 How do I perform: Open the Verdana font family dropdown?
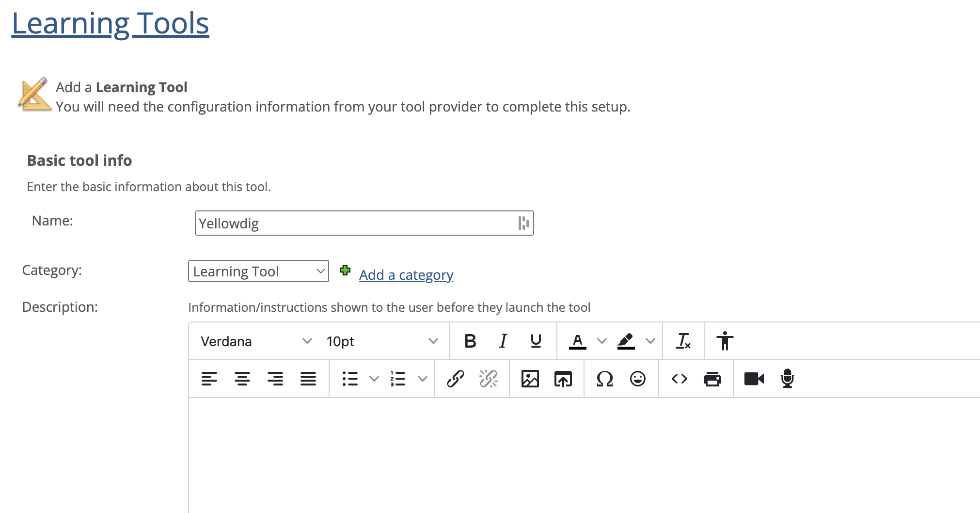(x=255, y=341)
